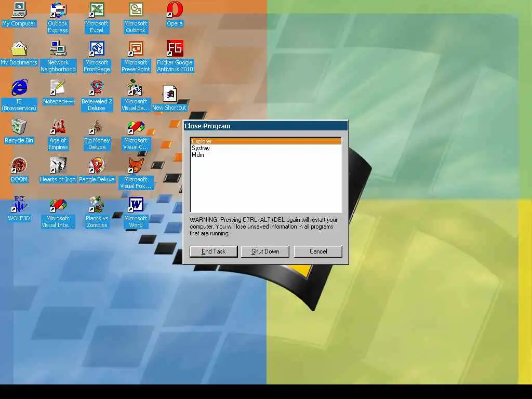The height and width of the screenshot is (399, 532).
Task: Click the Close Program title bar
Action: coord(265,126)
